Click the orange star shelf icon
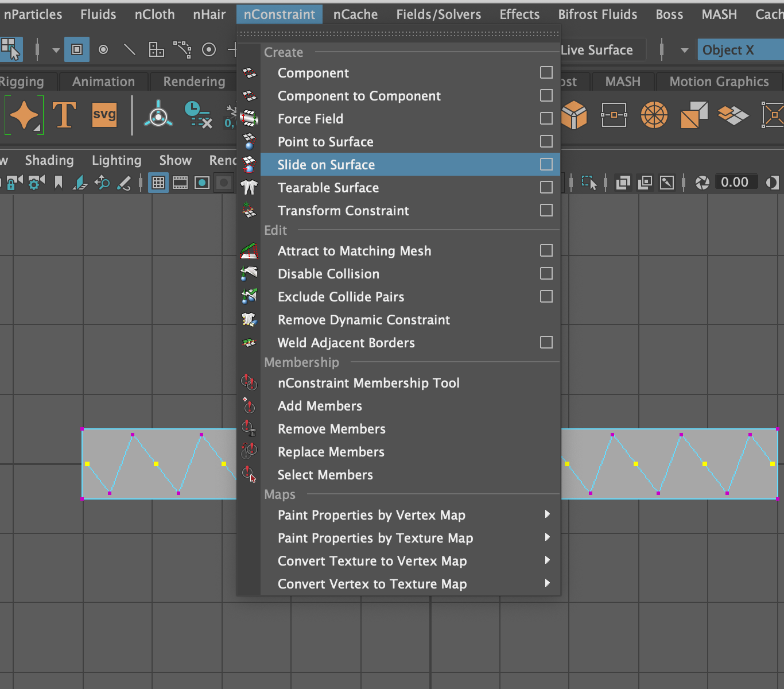The width and height of the screenshot is (784, 689). click(x=24, y=115)
